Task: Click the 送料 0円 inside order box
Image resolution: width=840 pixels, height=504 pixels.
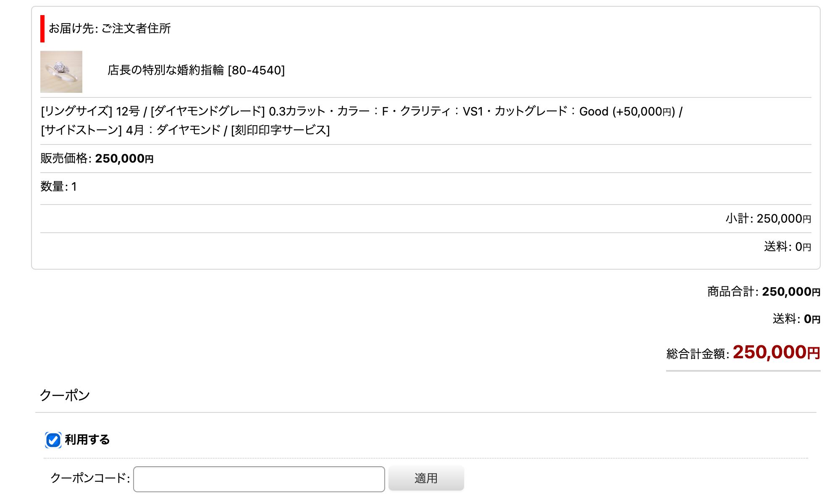Action: [787, 247]
